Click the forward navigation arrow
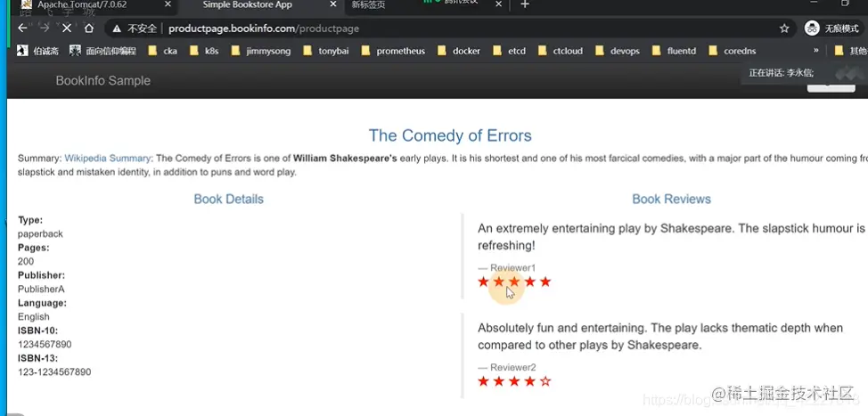 pos(45,29)
